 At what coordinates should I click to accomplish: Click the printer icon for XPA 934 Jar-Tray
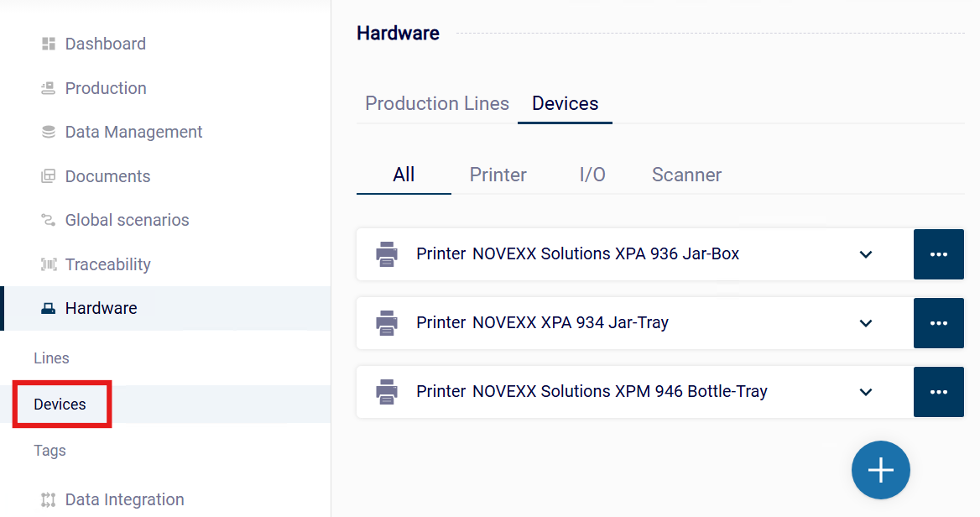pyautogui.click(x=386, y=323)
